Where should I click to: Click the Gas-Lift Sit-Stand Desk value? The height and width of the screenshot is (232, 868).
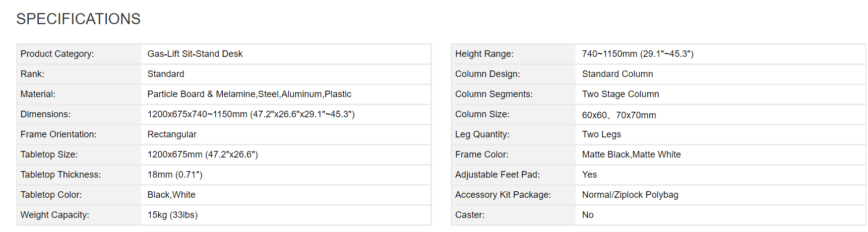195,54
